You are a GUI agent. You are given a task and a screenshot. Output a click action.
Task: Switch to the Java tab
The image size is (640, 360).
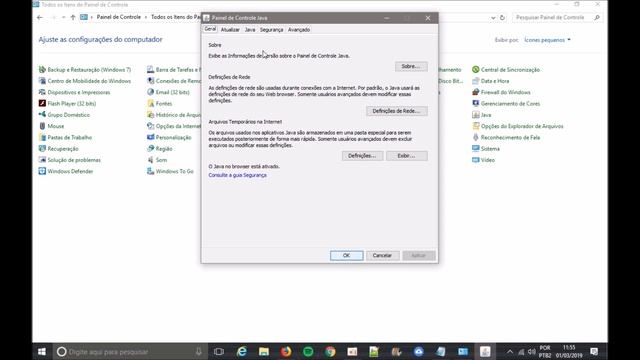point(250,30)
